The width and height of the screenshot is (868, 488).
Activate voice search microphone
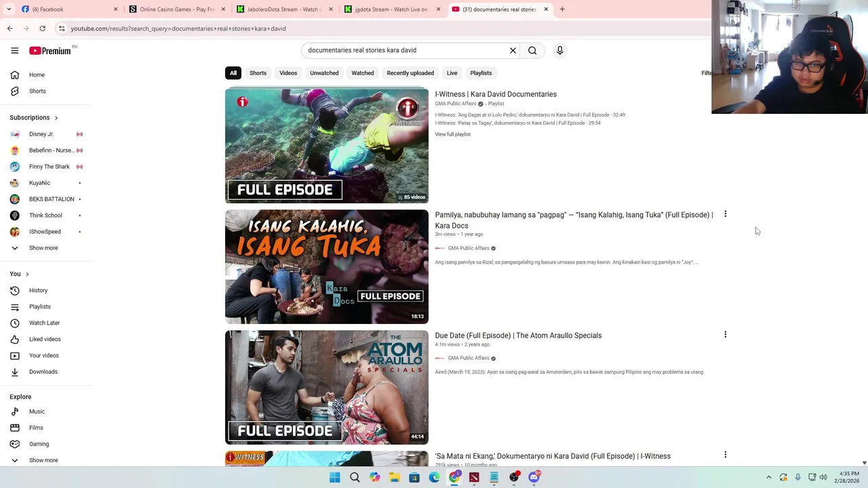coord(559,50)
